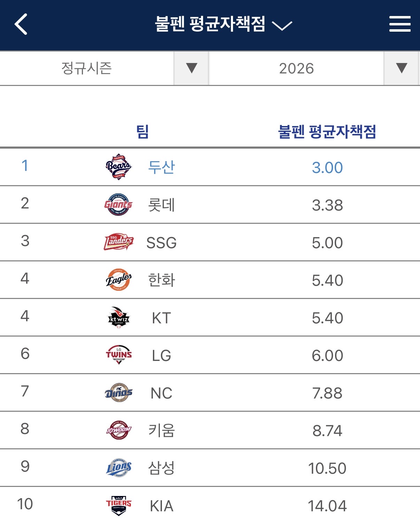Tap the NC Dinos logo
Viewport: 420px width, 520px height.
tap(118, 393)
